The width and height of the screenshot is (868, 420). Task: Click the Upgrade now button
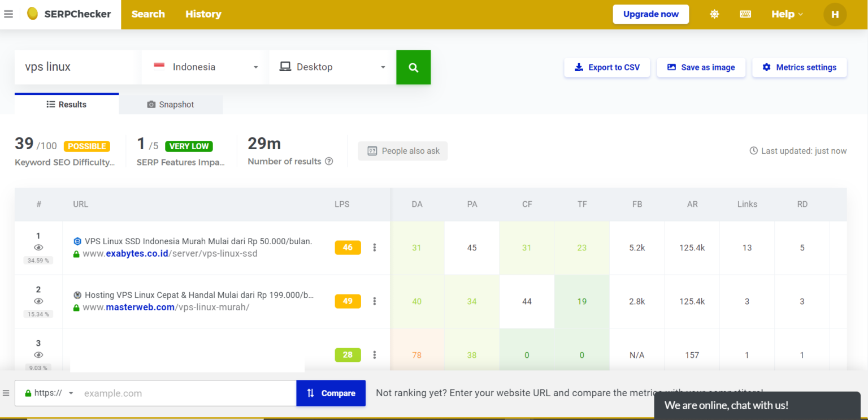click(x=651, y=14)
